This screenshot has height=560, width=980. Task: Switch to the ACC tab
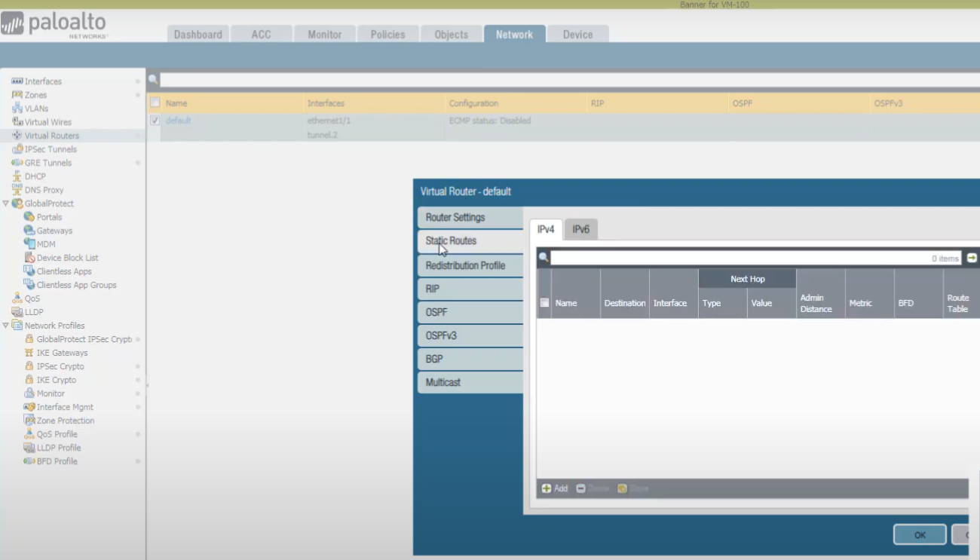tap(261, 35)
